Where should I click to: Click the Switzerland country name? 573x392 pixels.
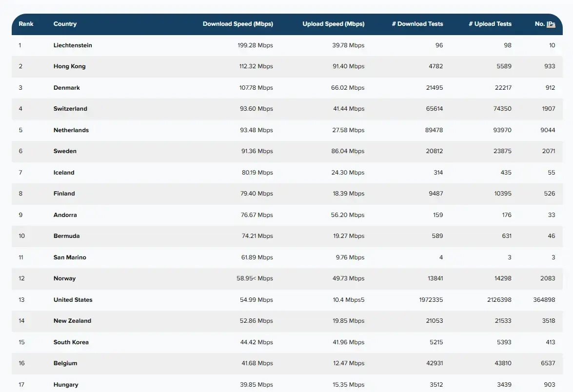click(70, 109)
